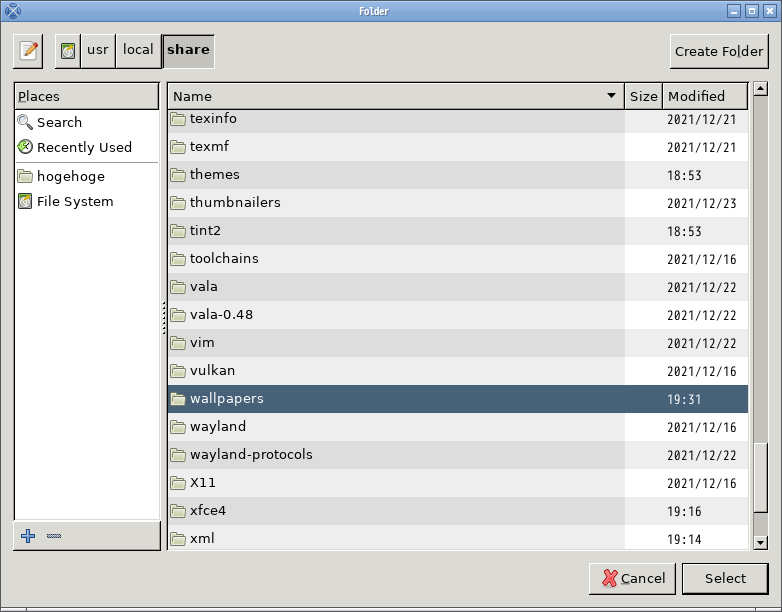Click the folder icon beside thumbnailers
The image size is (782, 612).
click(x=178, y=203)
